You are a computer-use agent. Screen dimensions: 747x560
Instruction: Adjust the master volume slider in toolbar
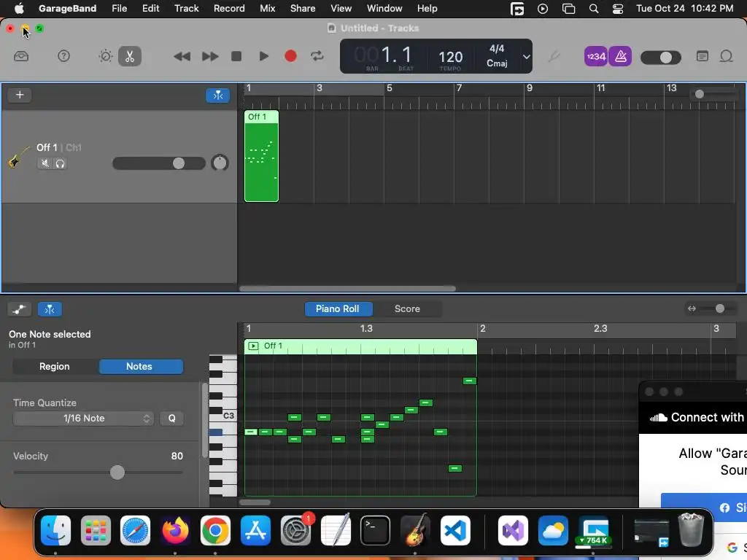tap(661, 58)
